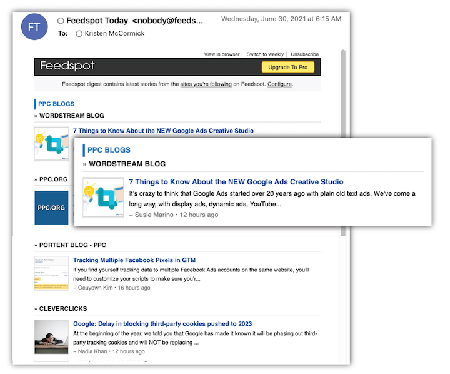
Task: Click the Feedspot logo in header
Action: coord(67,65)
